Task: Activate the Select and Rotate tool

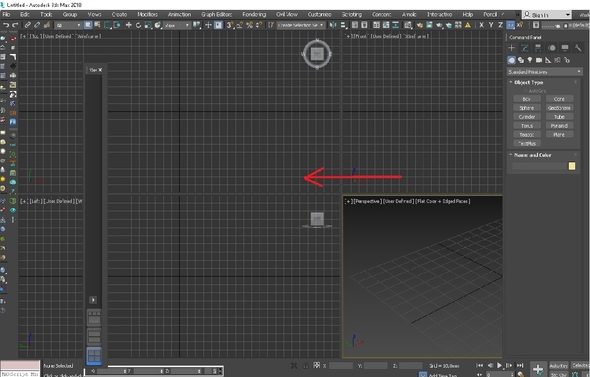Action: (x=138, y=25)
